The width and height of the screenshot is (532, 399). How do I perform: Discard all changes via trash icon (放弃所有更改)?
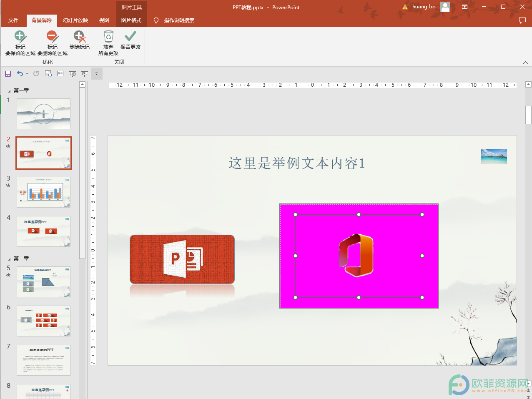(x=108, y=37)
